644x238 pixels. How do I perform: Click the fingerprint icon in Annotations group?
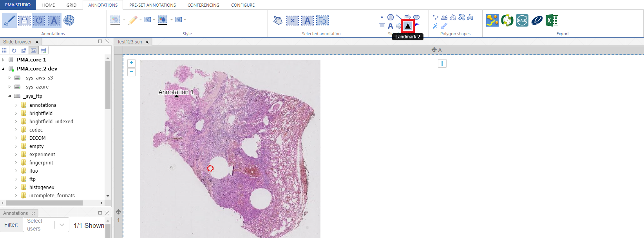click(x=69, y=20)
